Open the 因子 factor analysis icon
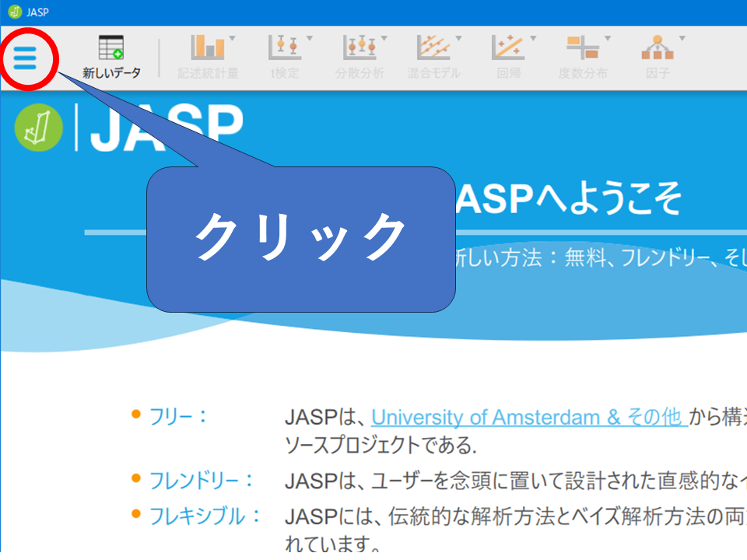 [657, 48]
